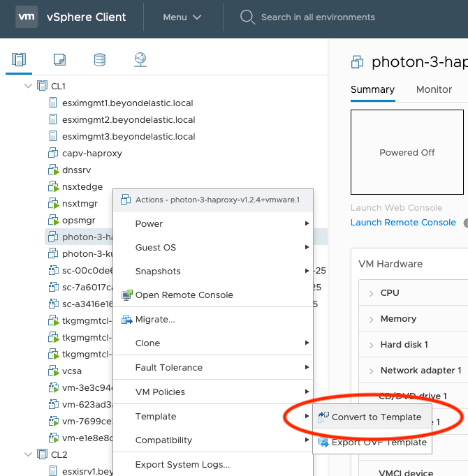The width and height of the screenshot is (468, 476).
Task: Switch to the Monitor tab
Action: tap(434, 89)
